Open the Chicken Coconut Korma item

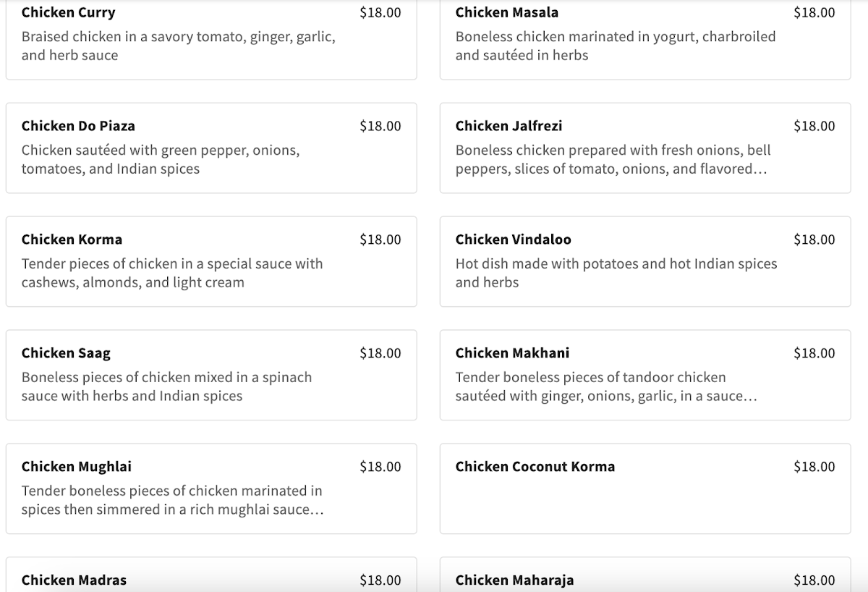[x=645, y=489]
